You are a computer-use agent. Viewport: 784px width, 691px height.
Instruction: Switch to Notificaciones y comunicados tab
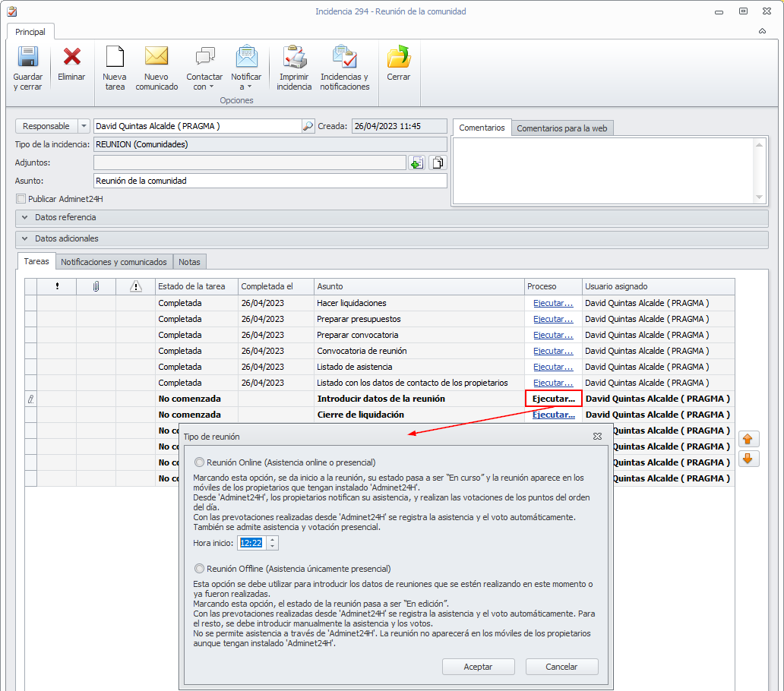coord(114,262)
